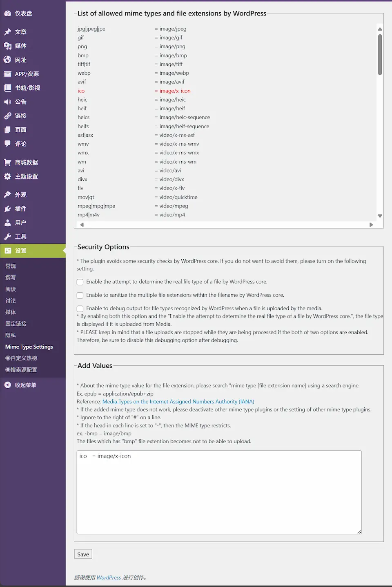The width and height of the screenshot is (392, 587).
Task: Click the 媒体 media library icon
Action: point(8,46)
